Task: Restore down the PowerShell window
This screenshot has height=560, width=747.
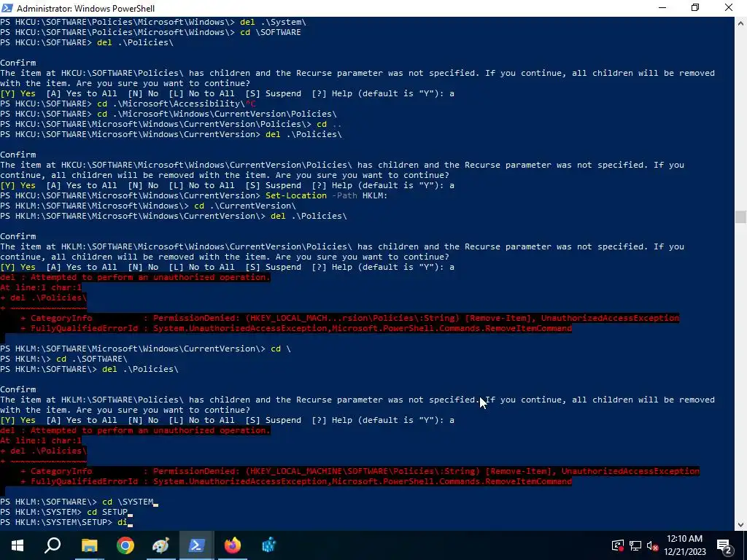Action: click(x=695, y=8)
